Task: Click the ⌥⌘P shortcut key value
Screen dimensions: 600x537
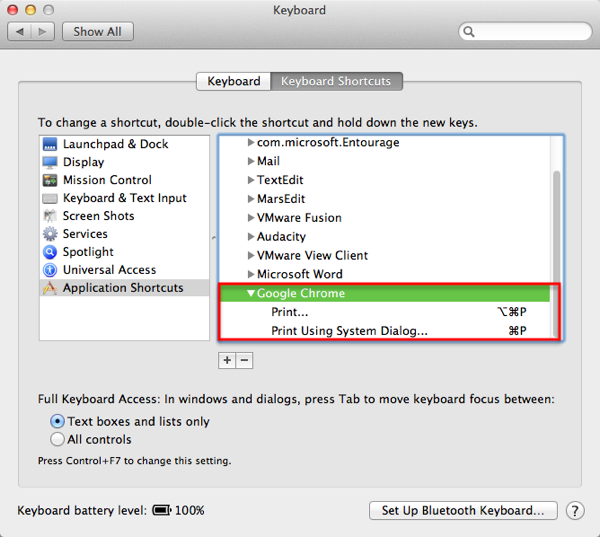Action: tap(512, 312)
